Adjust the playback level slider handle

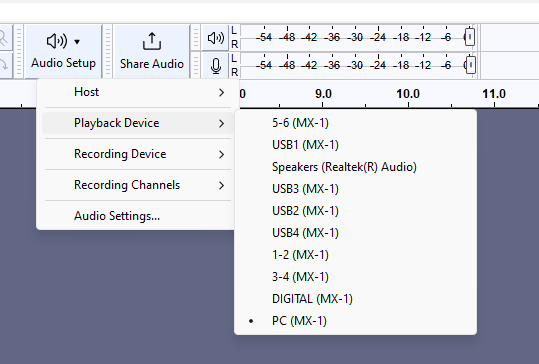[470, 37]
